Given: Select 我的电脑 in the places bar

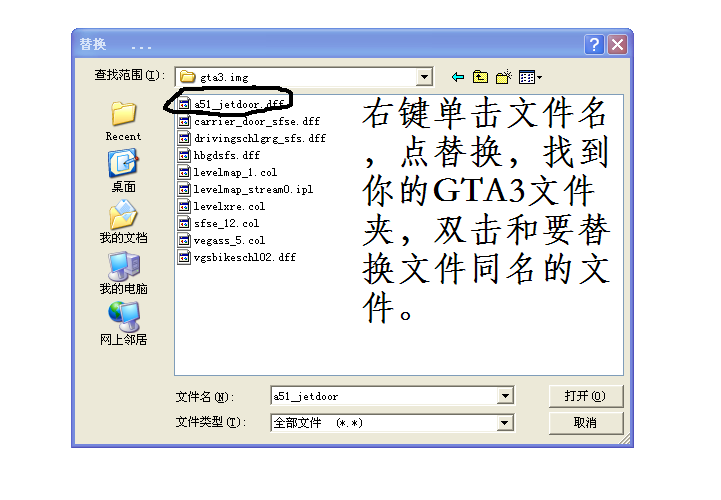Looking at the screenshot, I should click(x=123, y=272).
